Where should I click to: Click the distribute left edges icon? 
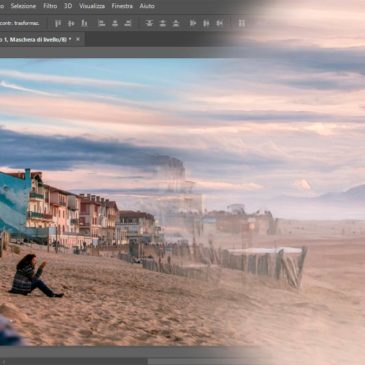[193, 23]
